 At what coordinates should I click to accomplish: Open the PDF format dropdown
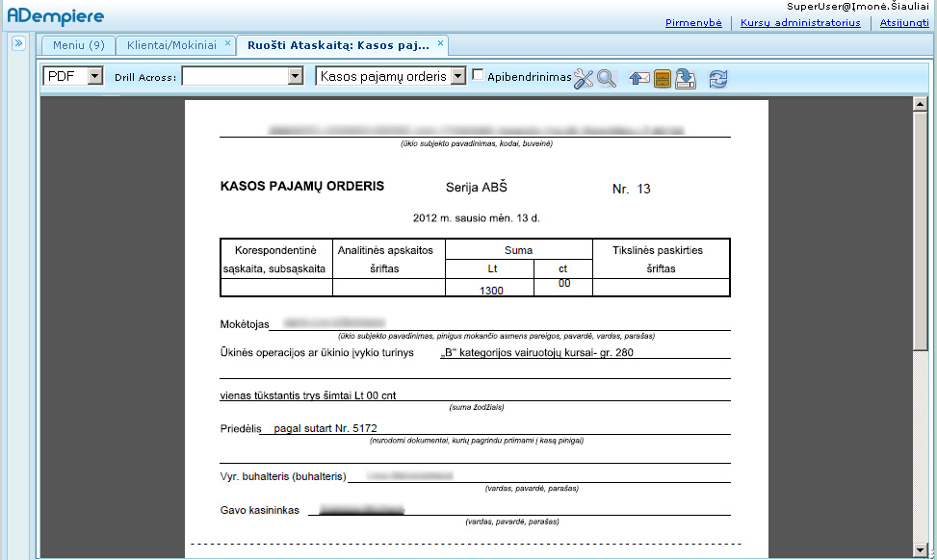pyautogui.click(x=95, y=76)
